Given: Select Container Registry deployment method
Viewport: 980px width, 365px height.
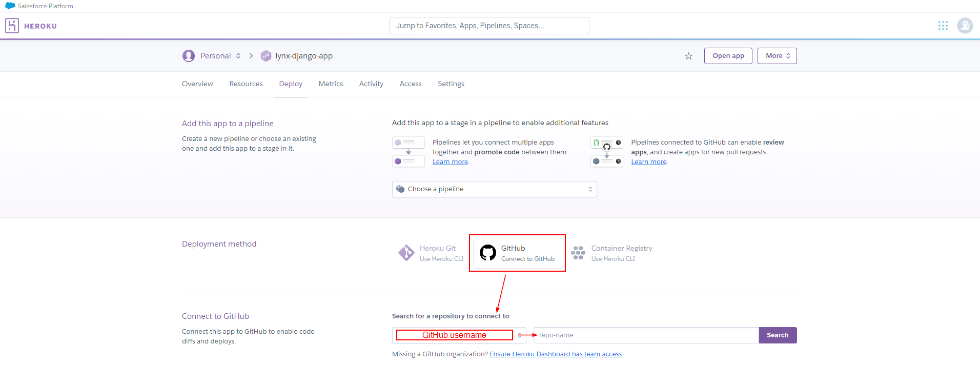Looking at the screenshot, I should [x=611, y=253].
